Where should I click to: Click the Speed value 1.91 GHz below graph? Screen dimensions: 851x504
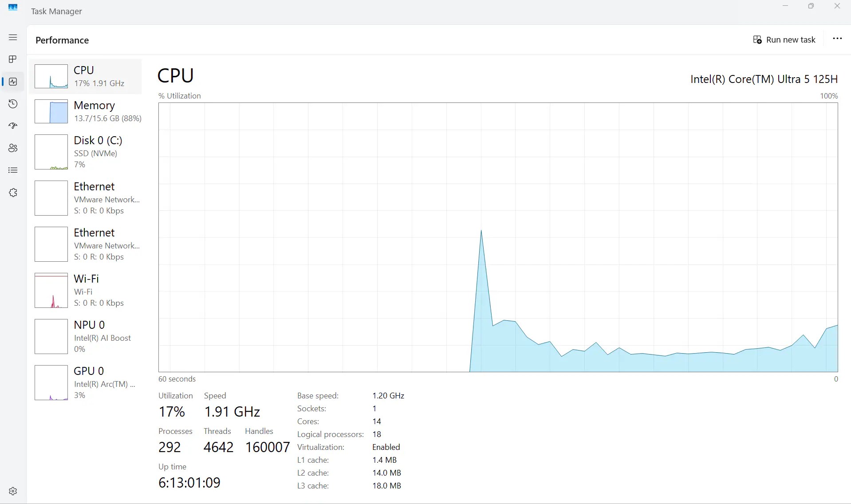click(x=232, y=412)
